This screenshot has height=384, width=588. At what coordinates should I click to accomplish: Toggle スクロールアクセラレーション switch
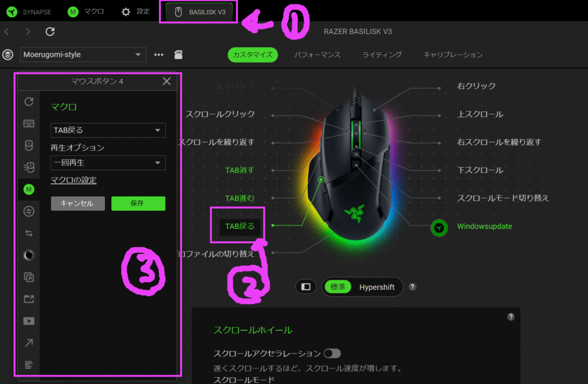(332, 354)
